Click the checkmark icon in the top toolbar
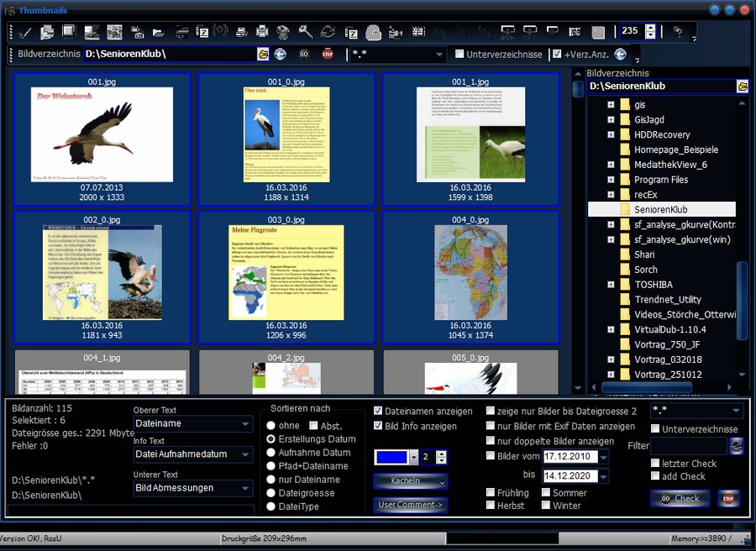Image resolution: width=756 pixels, height=551 pixels. 24,33
